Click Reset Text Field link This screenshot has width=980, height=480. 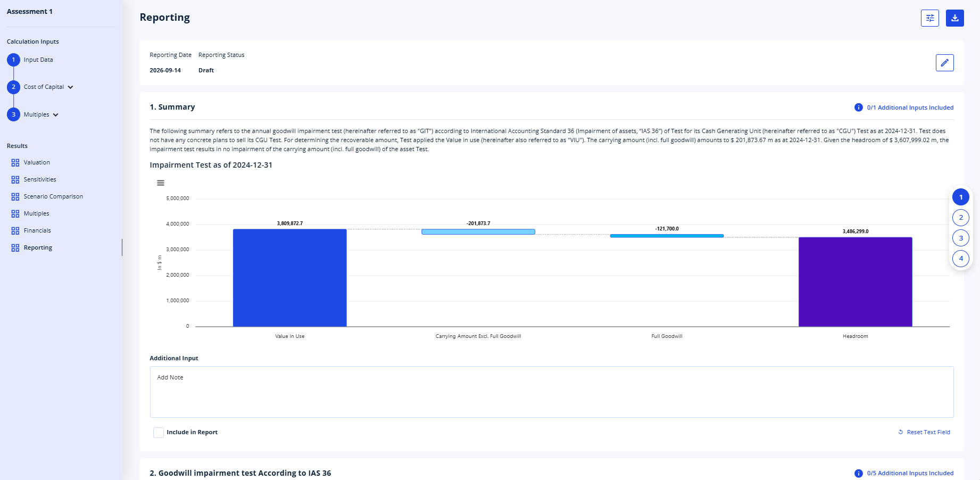[x=924, y=432]
